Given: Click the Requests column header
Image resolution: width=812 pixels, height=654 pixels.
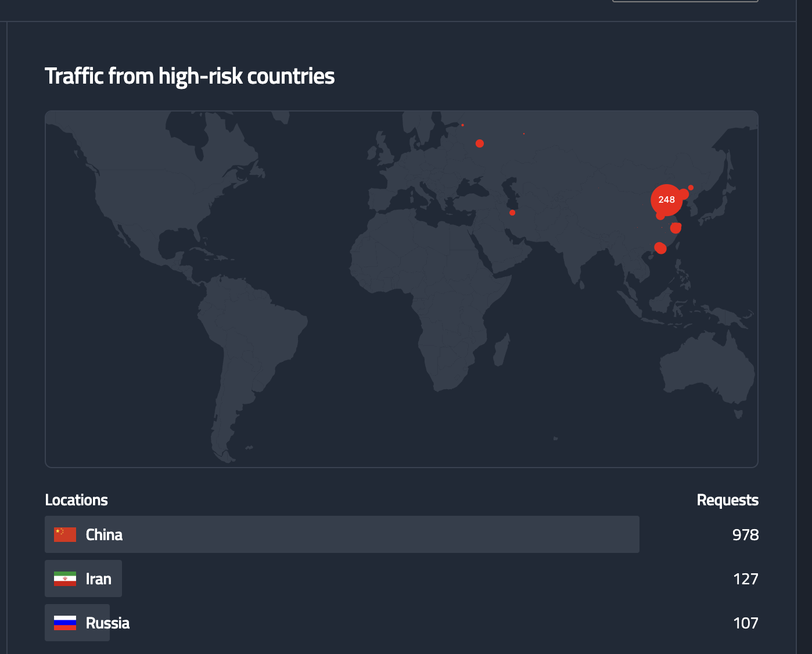Looking at the screenshot, I should 727,500.
